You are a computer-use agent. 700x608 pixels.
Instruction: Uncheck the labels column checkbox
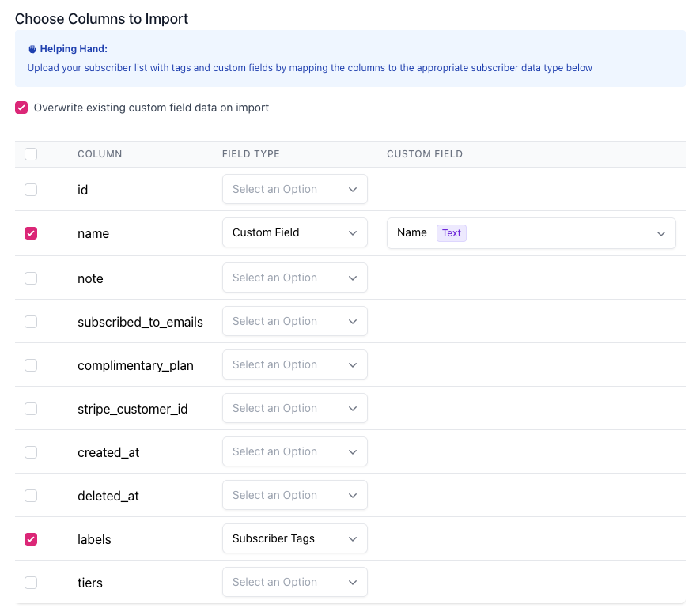(31, 539)
